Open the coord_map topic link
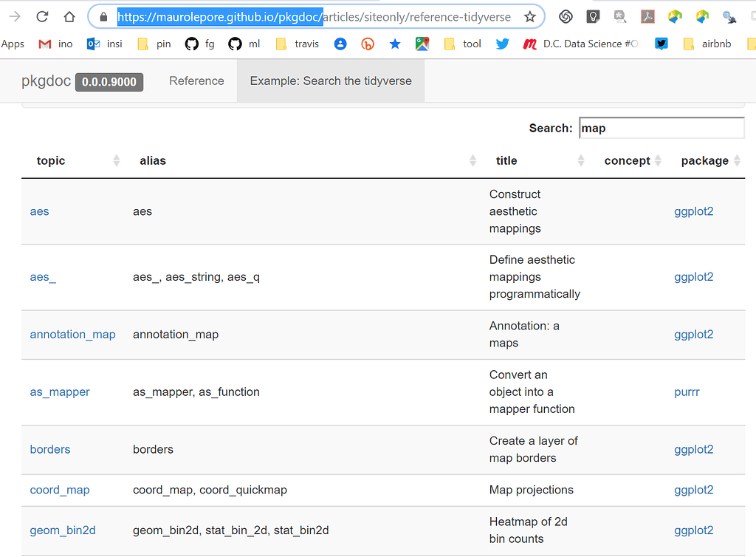 click(x=60, y=490)
